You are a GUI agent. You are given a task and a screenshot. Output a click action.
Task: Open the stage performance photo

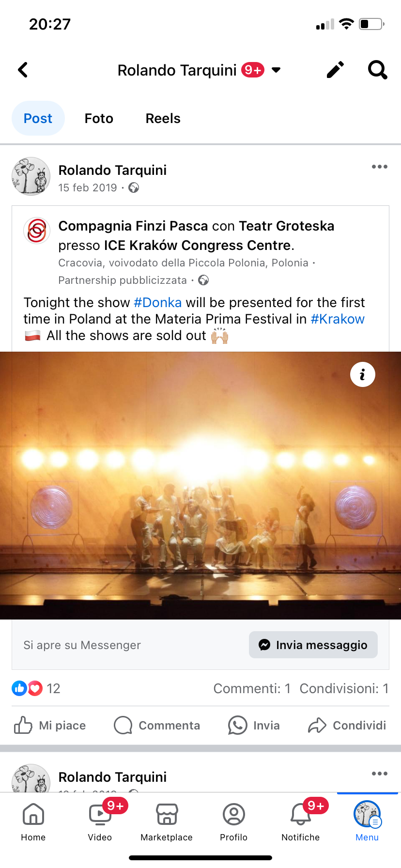pyautogui.click(x=200, y=485)
